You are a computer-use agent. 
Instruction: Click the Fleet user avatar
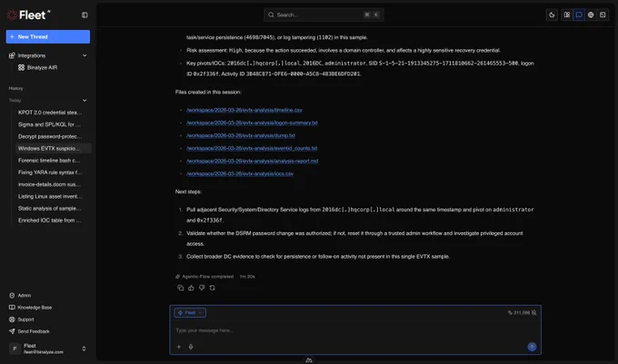(15, 349)
